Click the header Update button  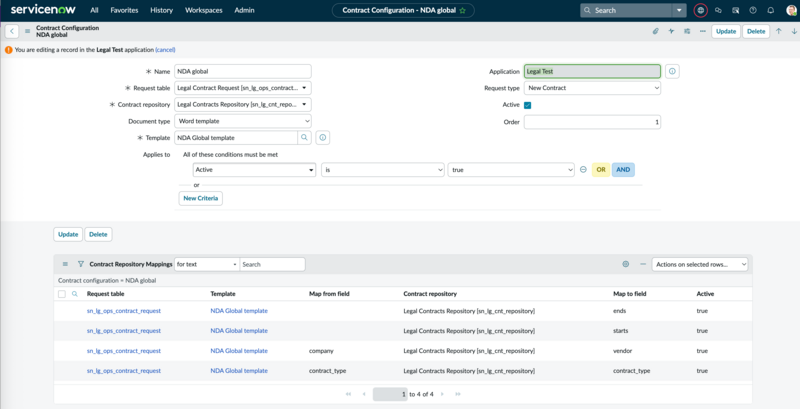pos(726,31)
